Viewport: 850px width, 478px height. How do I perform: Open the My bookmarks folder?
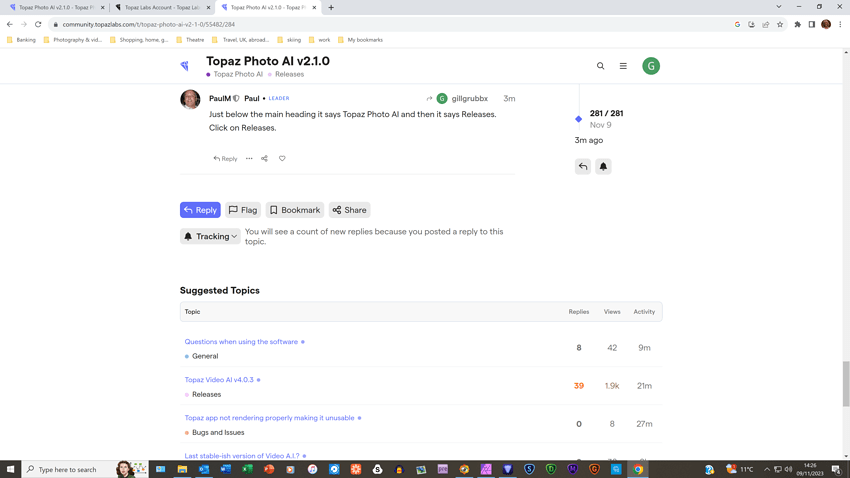(360, 40)
